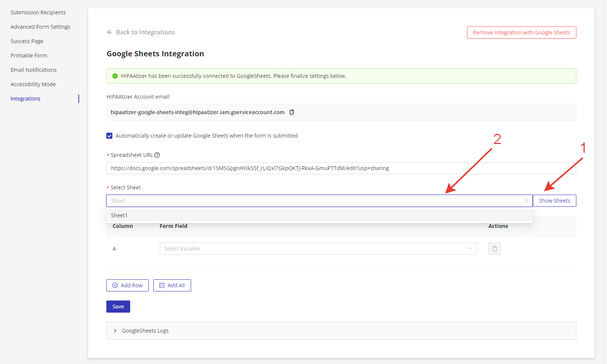Click the Add All button

pyautogui.click(x=172, y=285)
